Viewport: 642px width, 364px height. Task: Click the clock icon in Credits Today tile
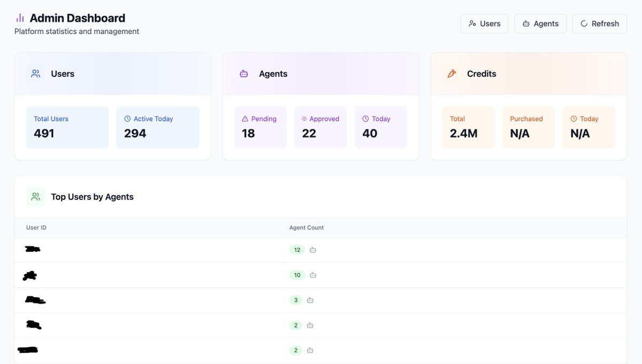(574, 119)
